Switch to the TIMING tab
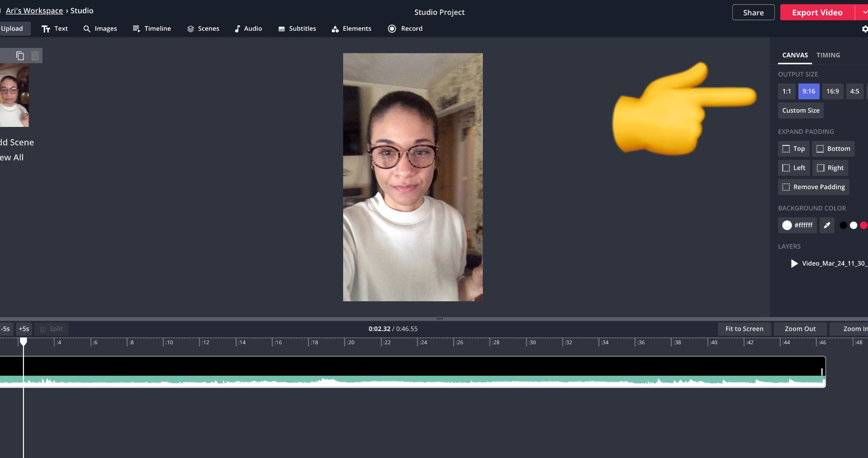Viewport: 868px width, 458px height. [x=828, y=55]
